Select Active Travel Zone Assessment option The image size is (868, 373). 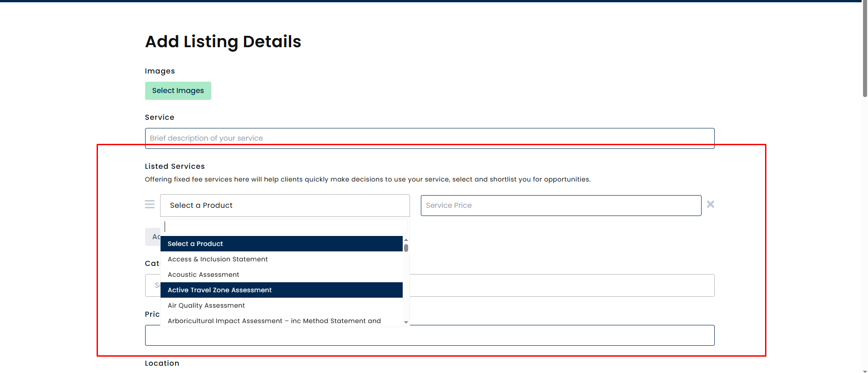coord(282,290)
